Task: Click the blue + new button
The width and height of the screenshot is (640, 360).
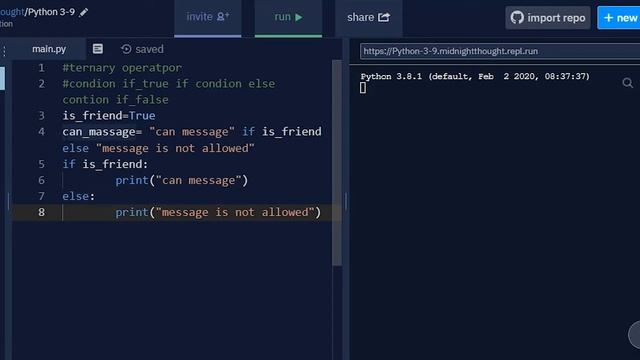Action: pyautogui.click(x=620, y=18)
